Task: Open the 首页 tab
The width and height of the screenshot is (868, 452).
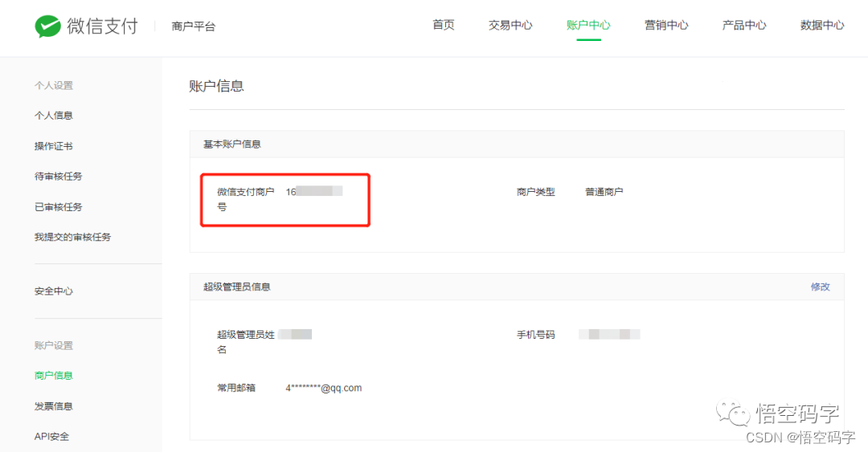Action: click(444, 25)
